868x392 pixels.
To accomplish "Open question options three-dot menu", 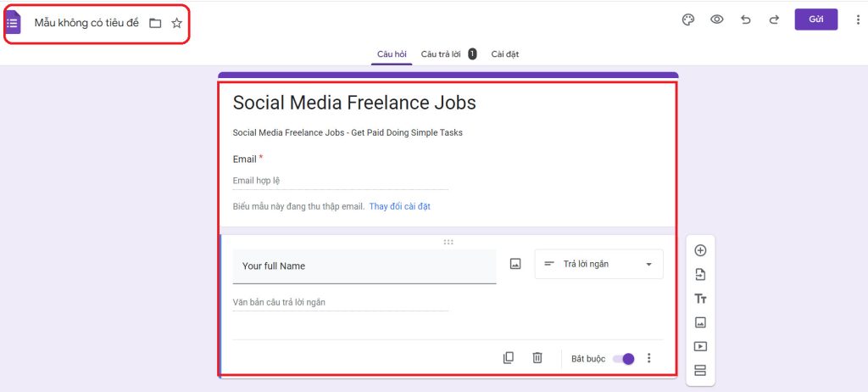I will [x=649, y=358].
